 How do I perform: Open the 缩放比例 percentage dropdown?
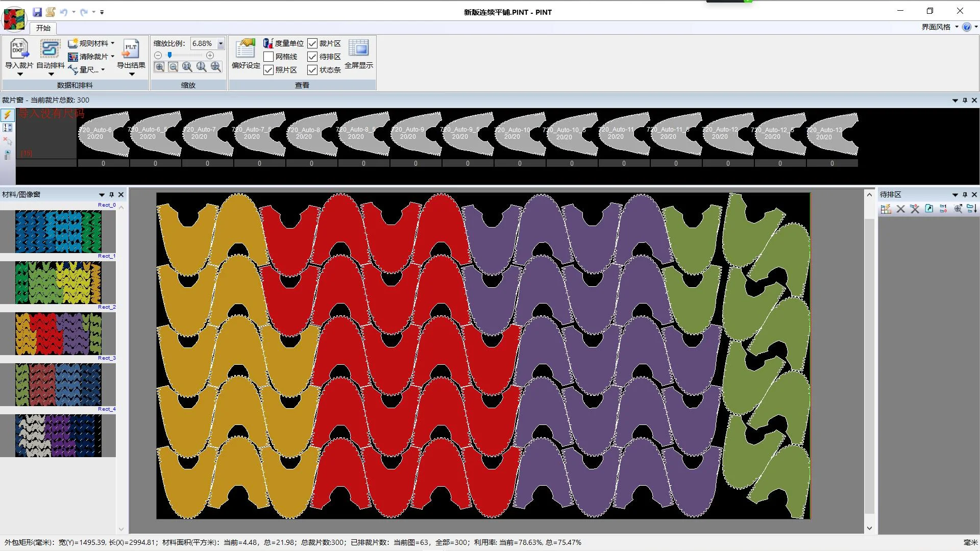(220, 43)
